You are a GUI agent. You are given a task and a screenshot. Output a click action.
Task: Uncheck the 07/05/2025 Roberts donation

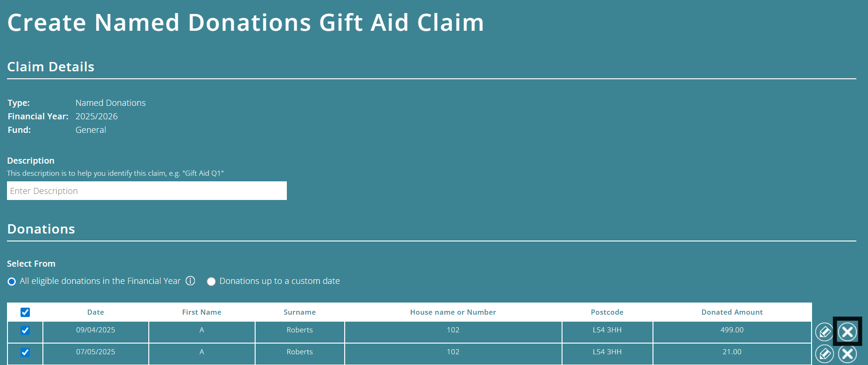[25, 353]
